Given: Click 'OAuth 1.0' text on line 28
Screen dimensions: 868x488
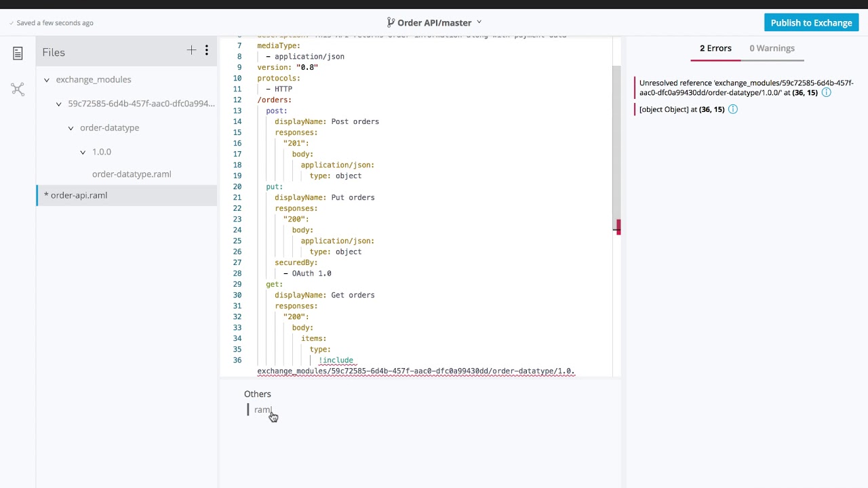Looking at the screenshot, I should [311, 273].
